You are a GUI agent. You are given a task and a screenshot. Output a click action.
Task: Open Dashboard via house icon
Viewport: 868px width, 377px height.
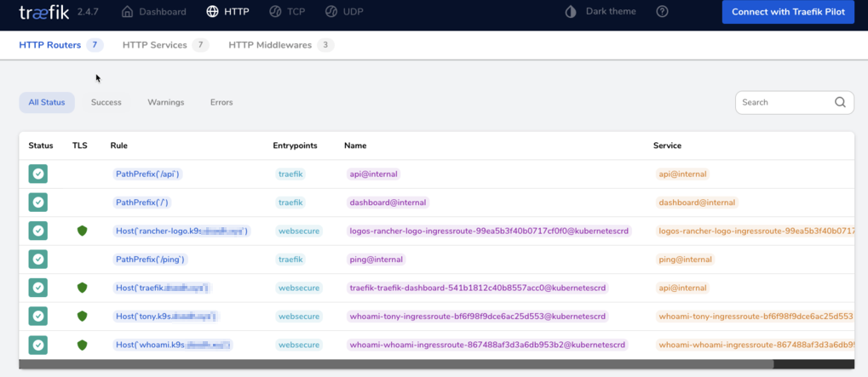pos(127,12)
